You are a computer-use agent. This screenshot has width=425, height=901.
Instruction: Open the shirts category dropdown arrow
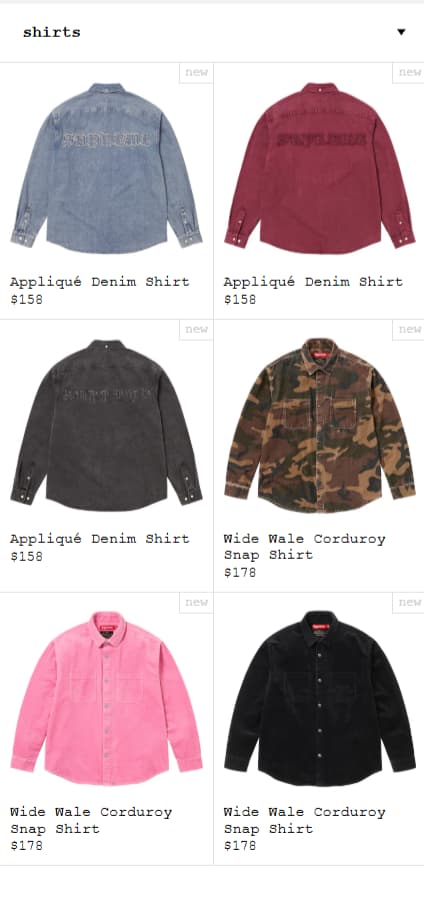401,32
